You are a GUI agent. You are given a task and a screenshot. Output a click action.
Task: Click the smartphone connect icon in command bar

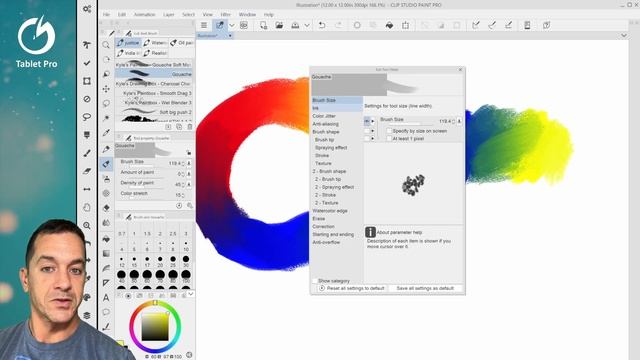[527, 25]
